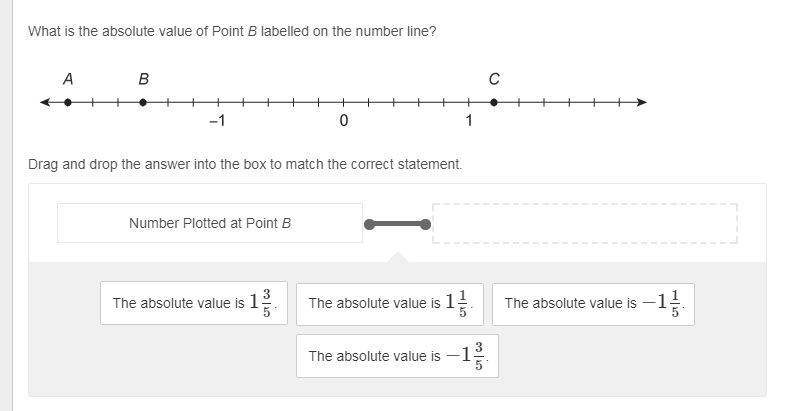Pick the positive 1 1/5 absolute value tile
The height and width of the screenshot is (411, 786).
pos(390,303)
